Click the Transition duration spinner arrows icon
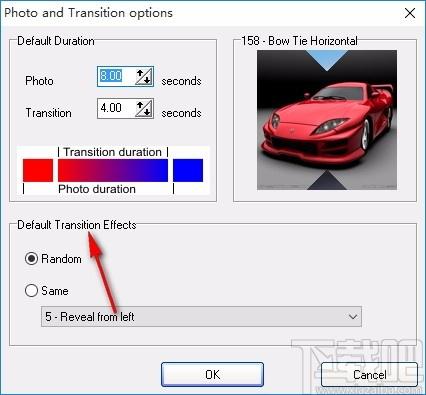Viewport: 426px width, 395px height. [x=144, y=109]
